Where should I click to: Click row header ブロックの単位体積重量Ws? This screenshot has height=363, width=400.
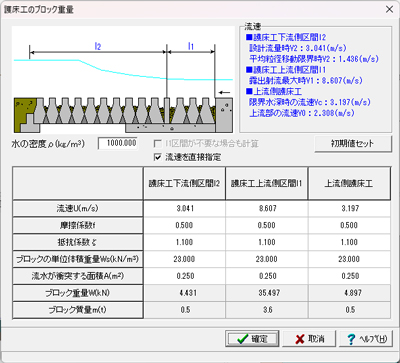tap(78, 259)
